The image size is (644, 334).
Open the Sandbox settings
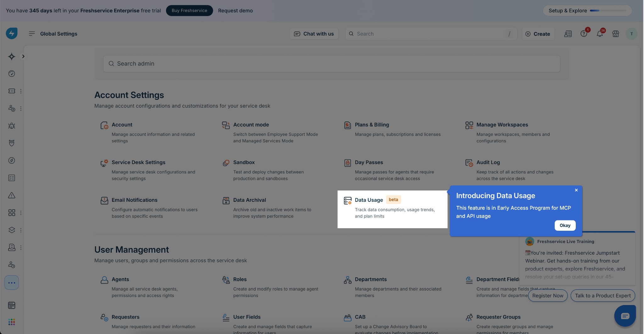pos(244,162)
